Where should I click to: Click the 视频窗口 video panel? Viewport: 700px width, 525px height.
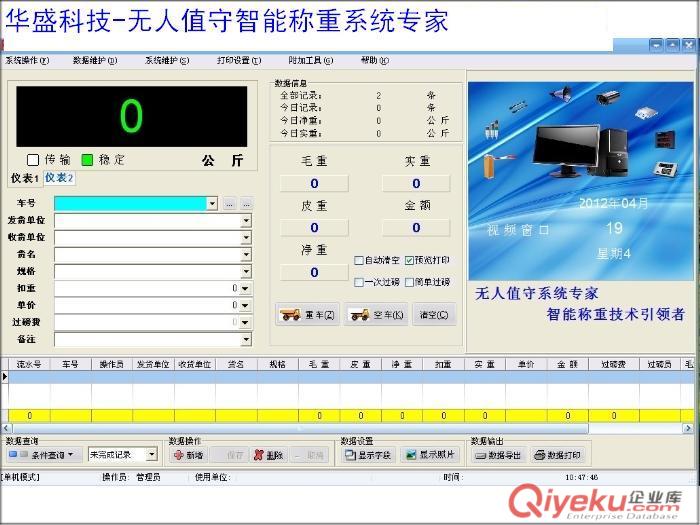pyautogui.click(x=580, y=181)
